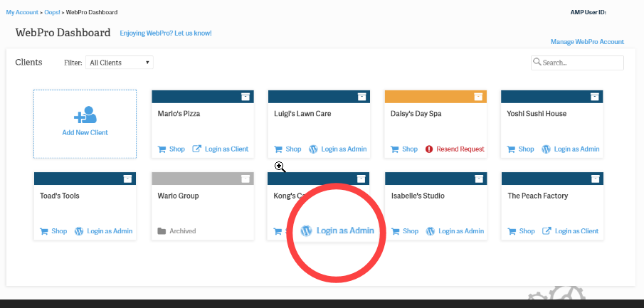
Task: Click the Add New Client icon
Action: point(85,115)
